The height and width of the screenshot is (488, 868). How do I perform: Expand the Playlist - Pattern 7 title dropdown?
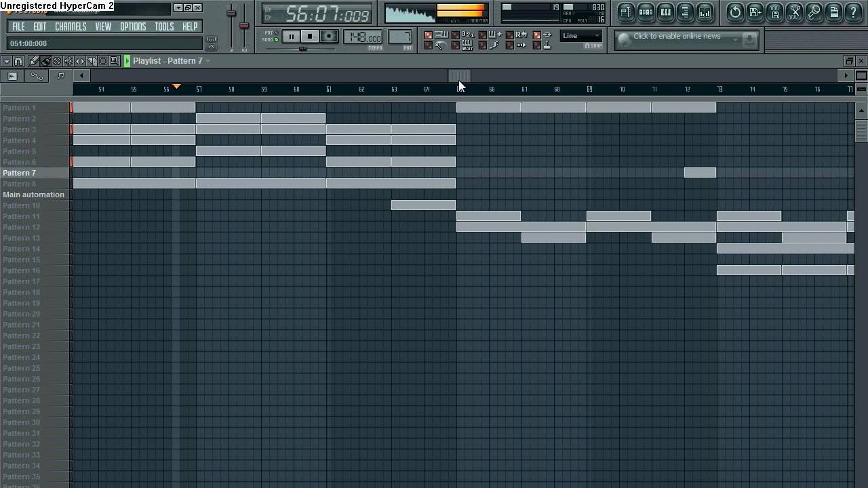[x=208, y=61]
